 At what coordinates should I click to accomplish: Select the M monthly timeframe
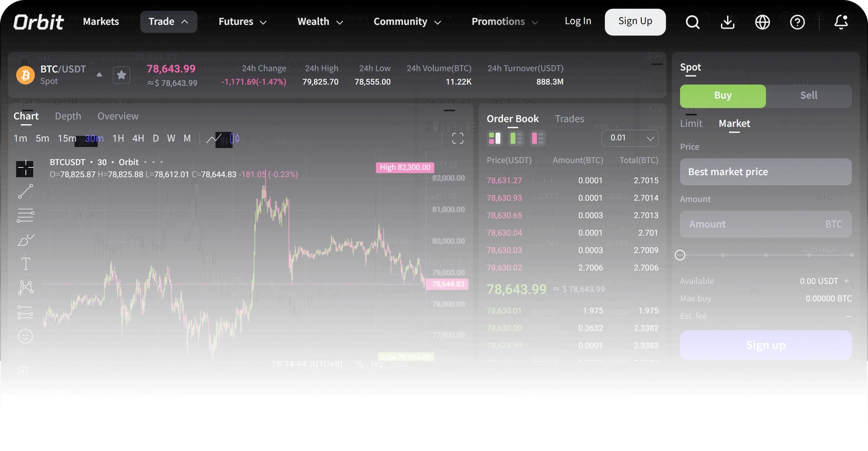[187, 139]
